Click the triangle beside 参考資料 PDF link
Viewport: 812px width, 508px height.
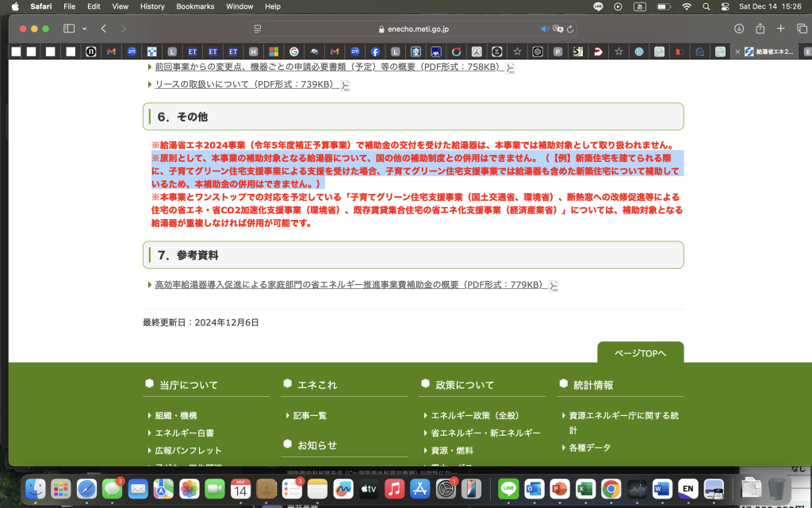(x=150, y=286)
